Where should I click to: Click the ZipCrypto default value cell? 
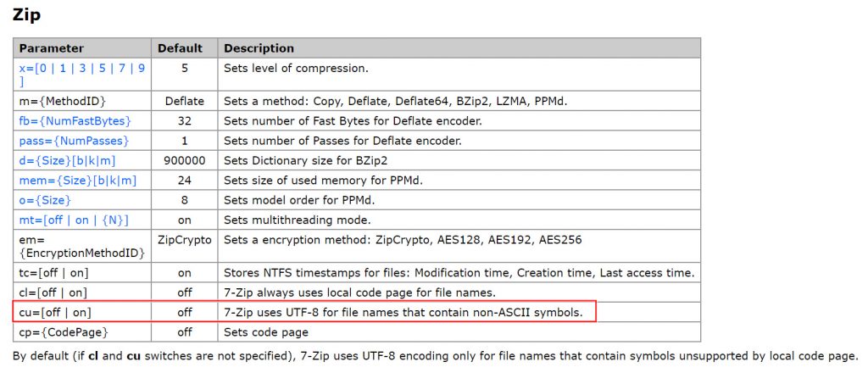pos(185,240)
